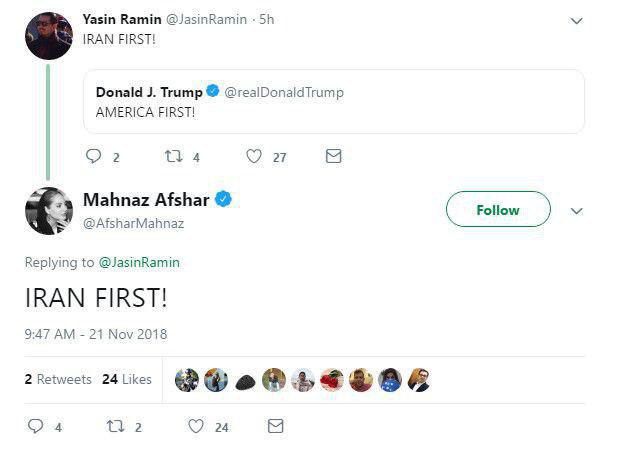The image size is (618, 458).
Task: Follow Mahnaz Afshar
Action: click(x=497, y=210)
